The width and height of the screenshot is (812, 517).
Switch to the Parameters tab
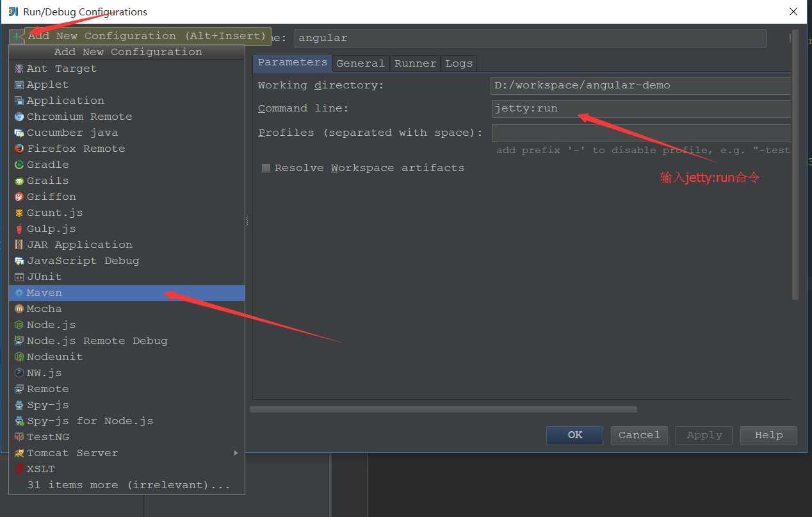[293, 62]
